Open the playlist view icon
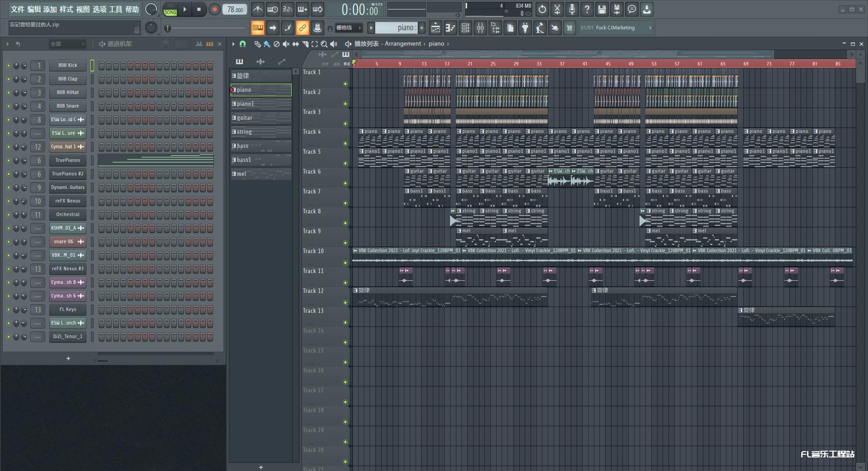 [x=435, y=28]
